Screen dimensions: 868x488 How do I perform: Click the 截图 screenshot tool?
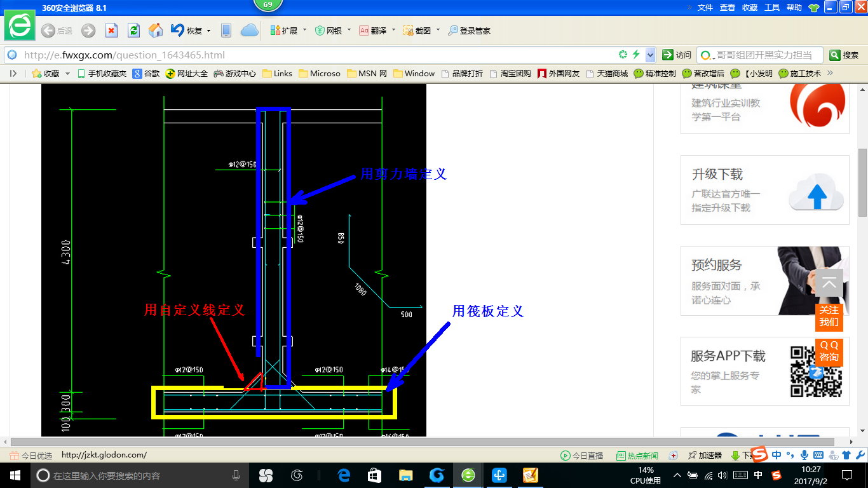click(x=417, y=30)
